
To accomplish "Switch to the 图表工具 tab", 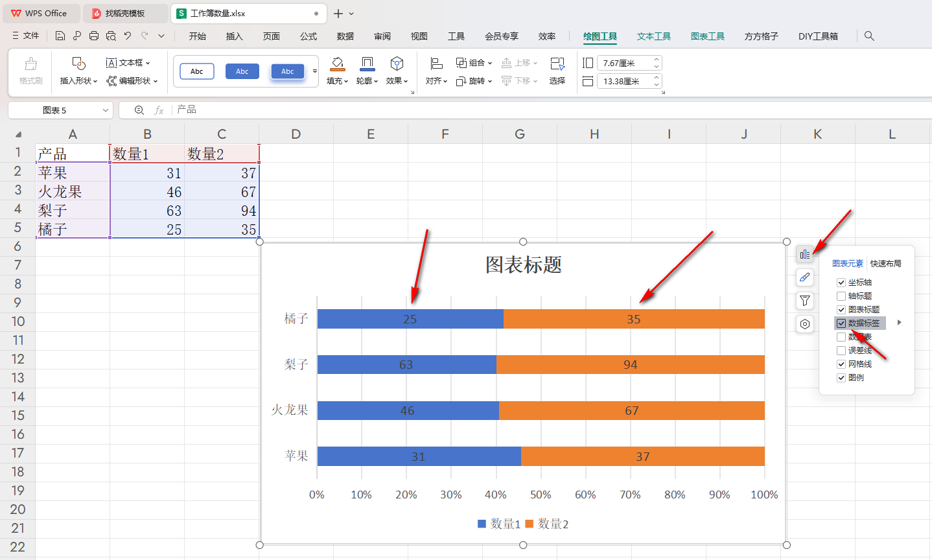I will (x=708, y=36).
